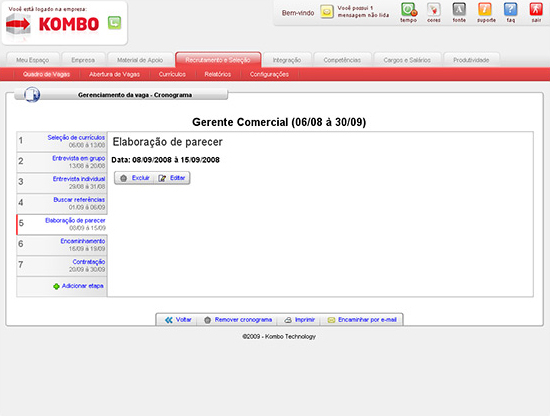Click the 'Você possui 1 mensagem não lida' text
This screenshot has width=550, height=416.
tap(363, 12)
